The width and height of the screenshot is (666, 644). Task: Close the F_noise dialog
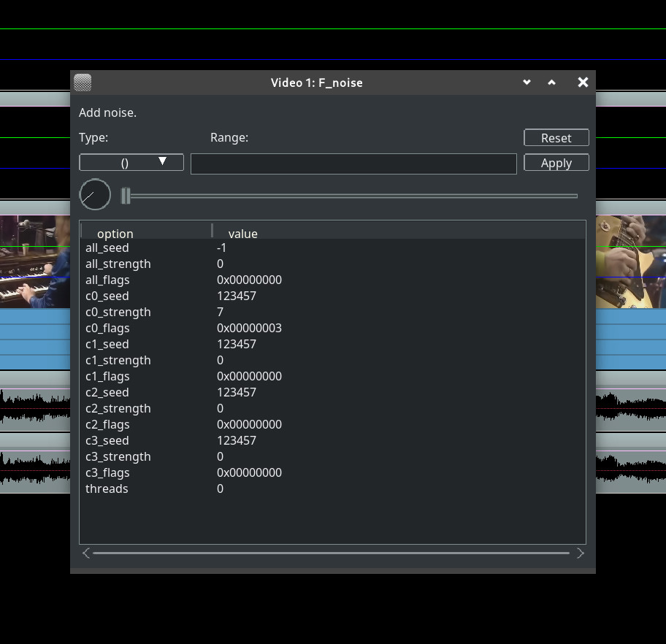coord(583,83)
